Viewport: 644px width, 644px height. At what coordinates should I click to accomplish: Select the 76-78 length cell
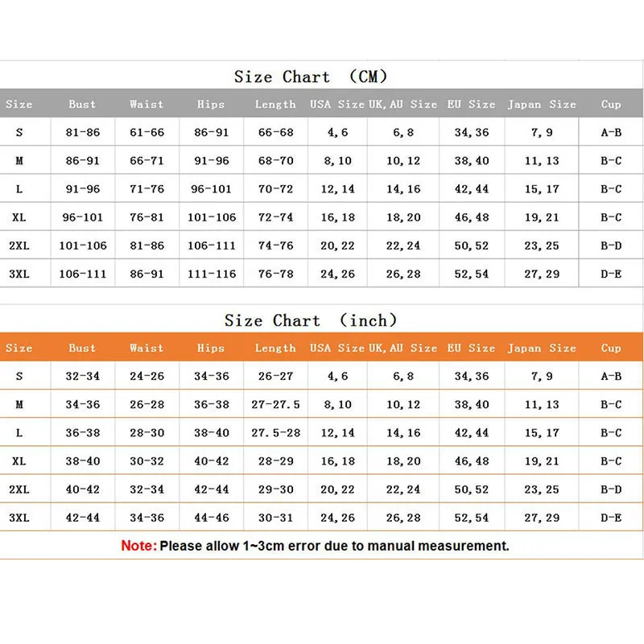click(275, 274)
